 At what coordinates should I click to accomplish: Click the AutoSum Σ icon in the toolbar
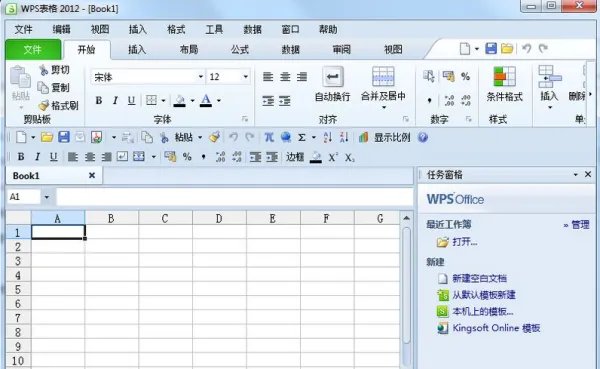point(302,137)
